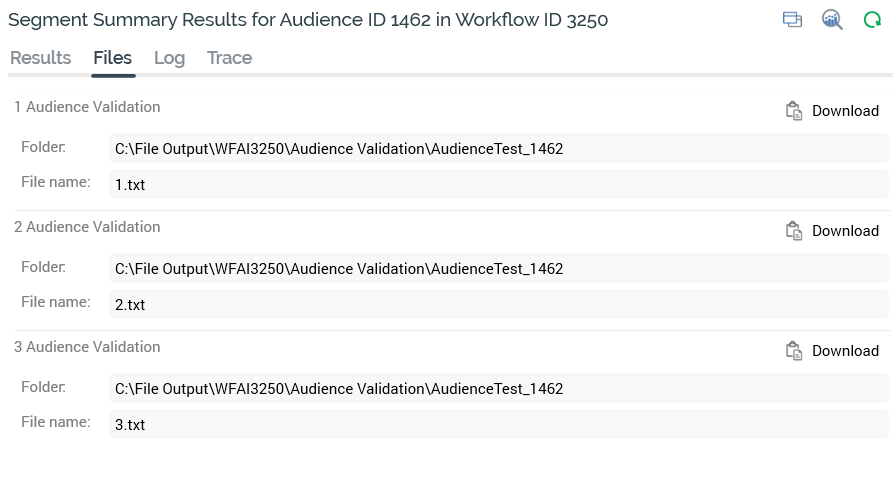This screenshot has width=896, height=492.
Task: Switch to the Trace tab
Action: pyautogui.click(x=229, y=58)
